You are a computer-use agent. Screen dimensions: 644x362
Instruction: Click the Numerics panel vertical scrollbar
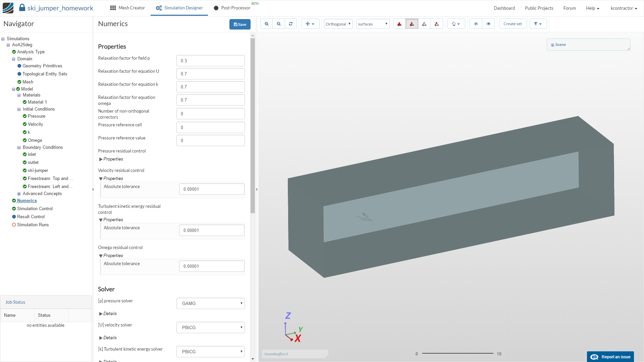[x=253, y=126]
